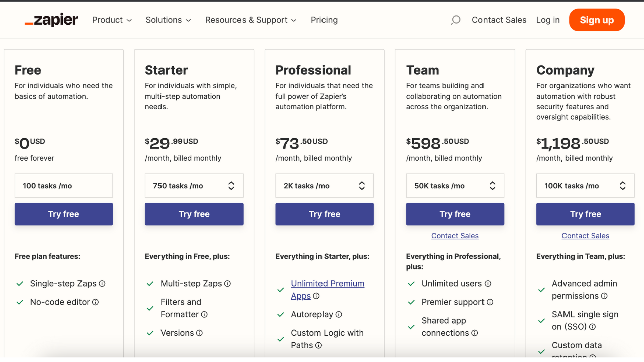644x362 pixels.
Task: Open info icon next to Single-step Zaps
Action: coord(102,284)
